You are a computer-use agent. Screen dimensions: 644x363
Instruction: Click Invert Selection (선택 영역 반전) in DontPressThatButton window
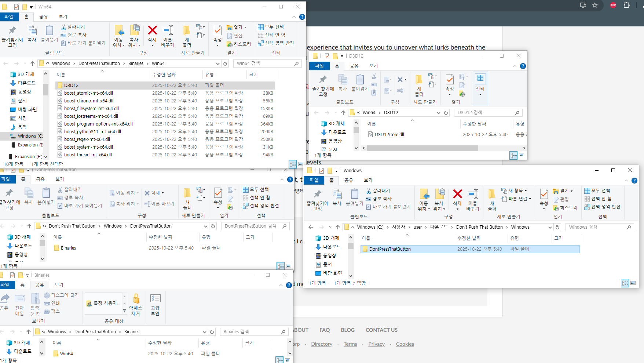click(x=261, y=206)
